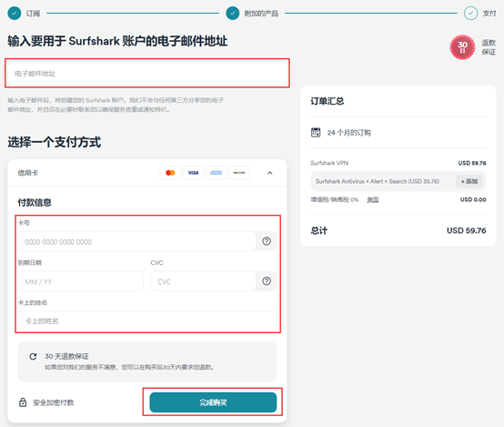Click the 付款信息 heading
This screenshot has width=504, height=427.
click(x=35, y=202)
